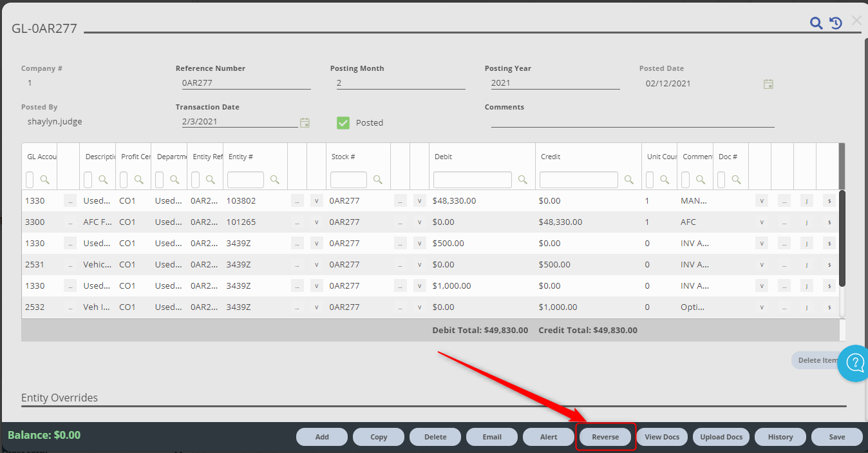Toggle the Posted checkbox
The width and height of the screenshot is (868, 453).
tap(343, 122)
